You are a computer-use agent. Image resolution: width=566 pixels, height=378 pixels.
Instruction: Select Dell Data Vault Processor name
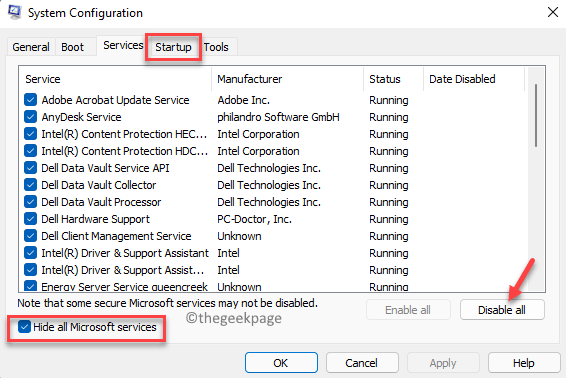101,202
